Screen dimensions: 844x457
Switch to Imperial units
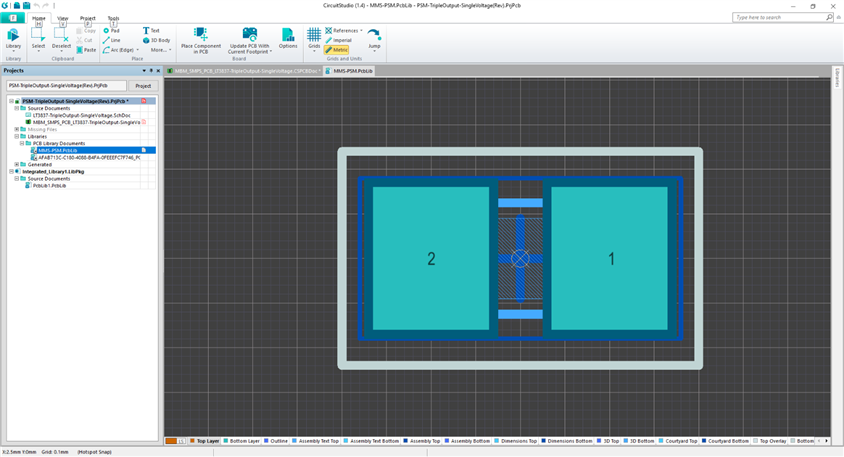tap(338, 40)
